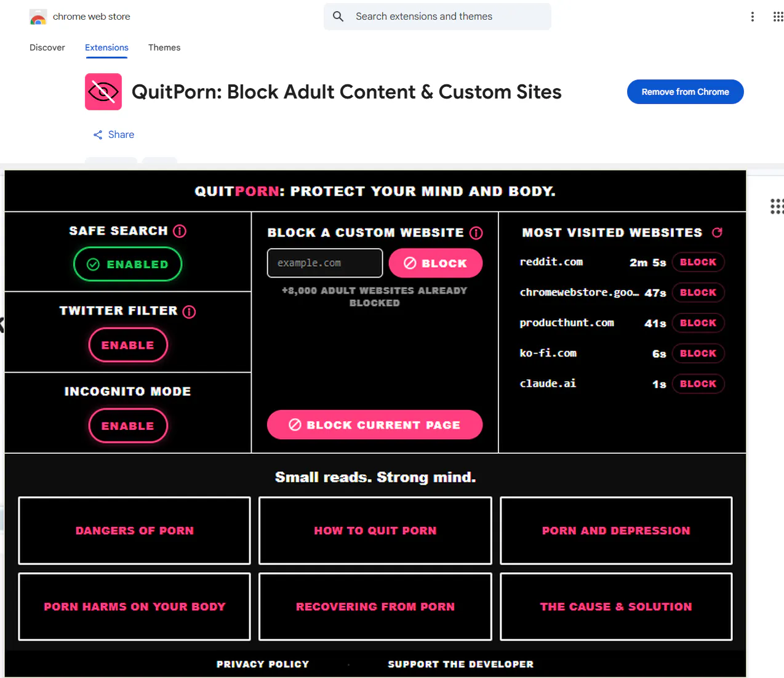Open How to Quit Porn article card
784x678 pixels.
click(x=375, y=531)
